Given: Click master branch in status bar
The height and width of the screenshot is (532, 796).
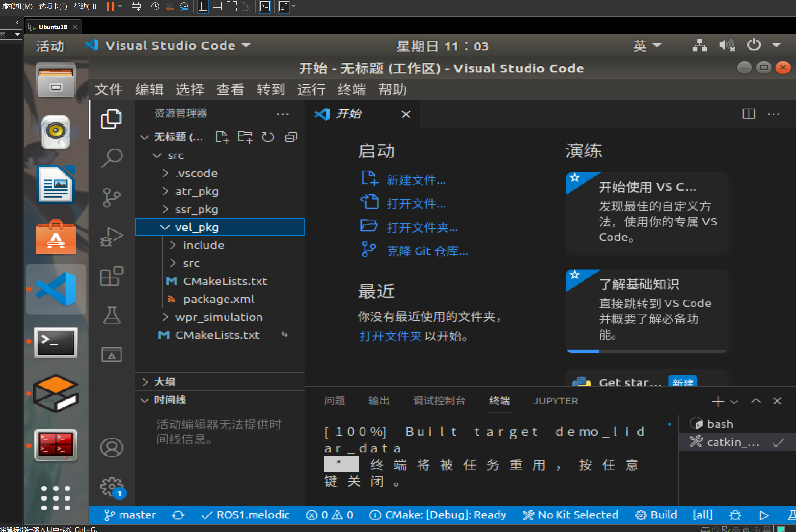Looking at the screenshot, I should coord(130,515).
